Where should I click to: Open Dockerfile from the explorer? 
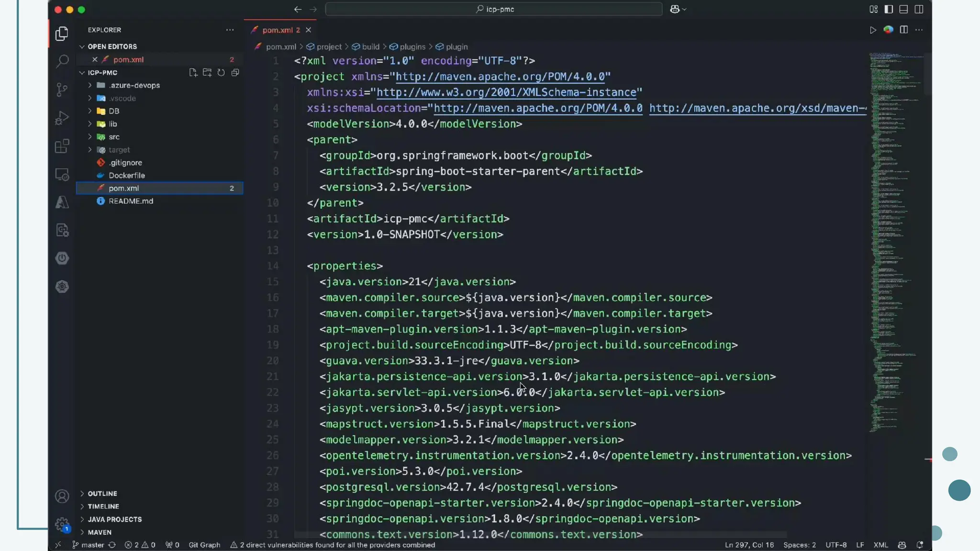coord(126,176)
